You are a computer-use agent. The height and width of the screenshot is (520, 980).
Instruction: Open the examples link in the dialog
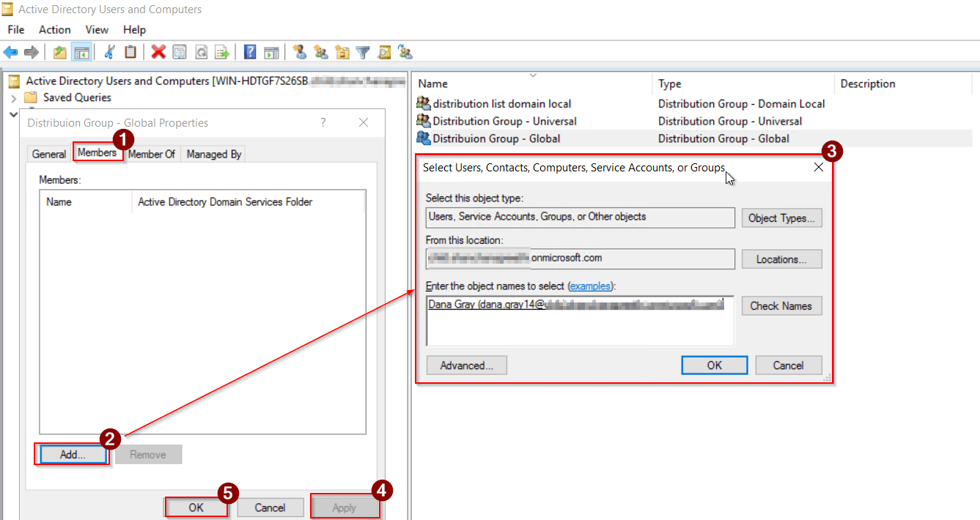pyautogui.click(x=590, y=286)
